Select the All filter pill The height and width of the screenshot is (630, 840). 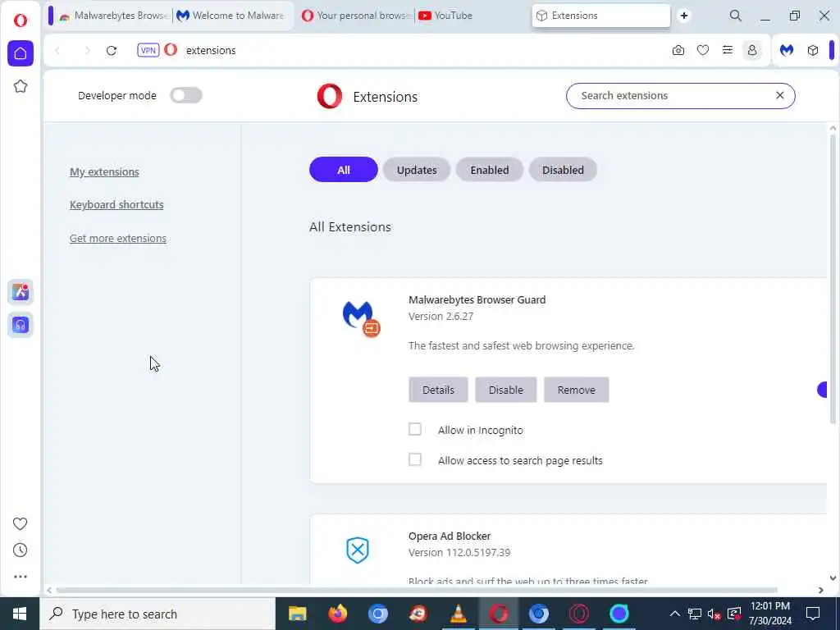click(x=344, y=170)
